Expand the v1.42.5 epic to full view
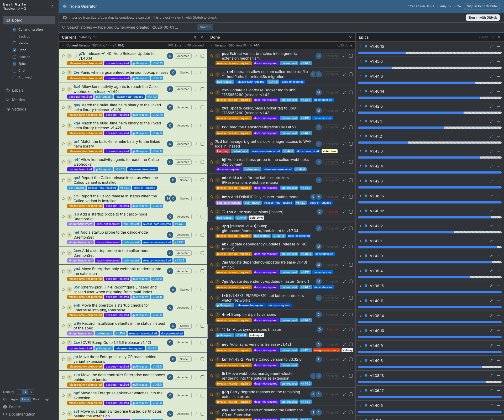This screenshot has width=504, height=420. [x=491, y=106]
